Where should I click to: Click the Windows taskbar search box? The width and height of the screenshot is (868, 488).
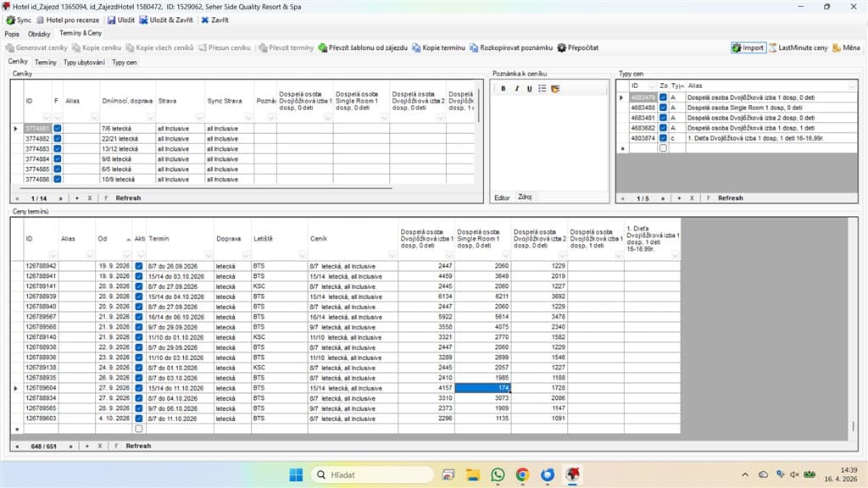[x=372, y=474]
